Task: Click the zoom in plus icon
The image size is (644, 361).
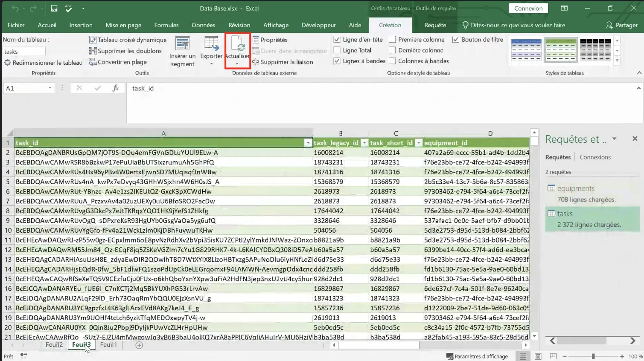Action: pyautogui.click(x=622, y=356)
